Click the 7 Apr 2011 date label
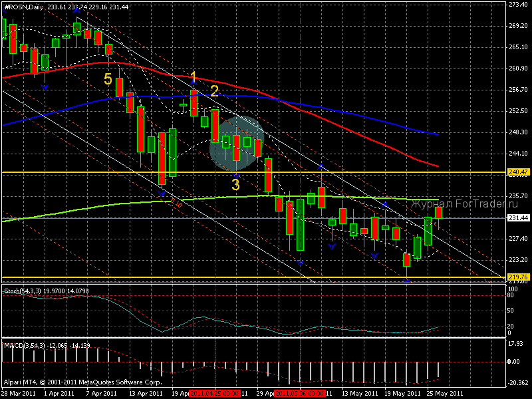 click(102, 393)
